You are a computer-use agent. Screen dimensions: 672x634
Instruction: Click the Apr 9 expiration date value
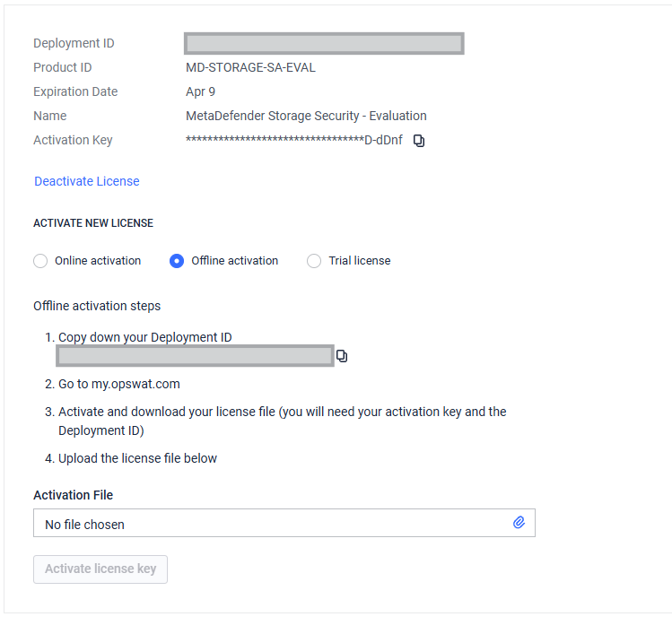tap(200, 91)
